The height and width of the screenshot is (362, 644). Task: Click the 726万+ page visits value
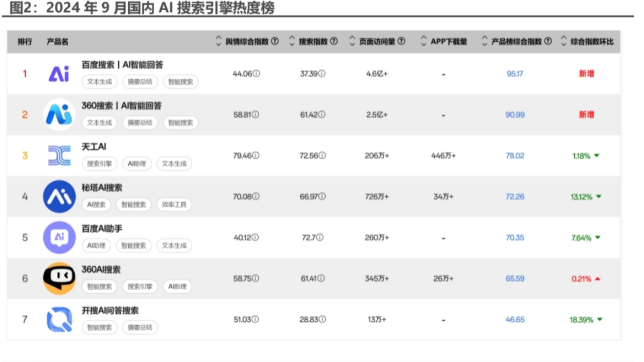point(377,197)
